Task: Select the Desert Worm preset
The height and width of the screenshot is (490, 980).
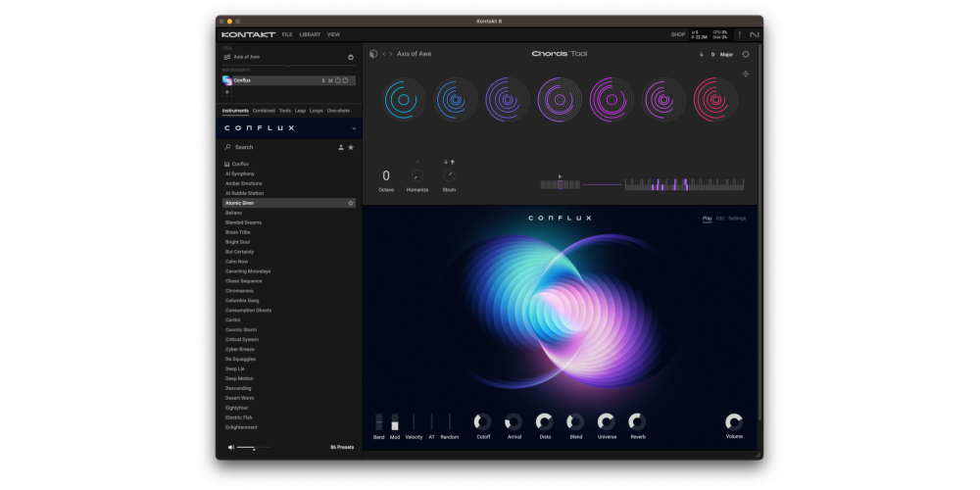Action: point(240,398)
